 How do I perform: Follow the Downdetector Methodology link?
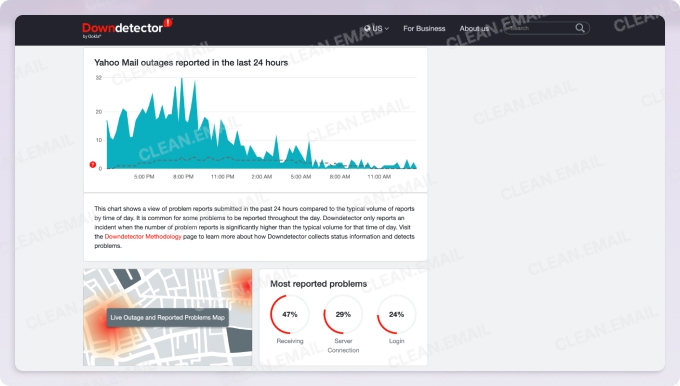[143, 236]
